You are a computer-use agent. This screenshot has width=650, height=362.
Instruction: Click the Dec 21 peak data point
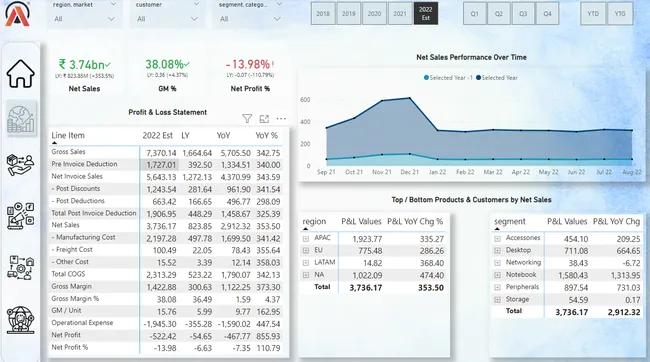(x=410, y=98)
